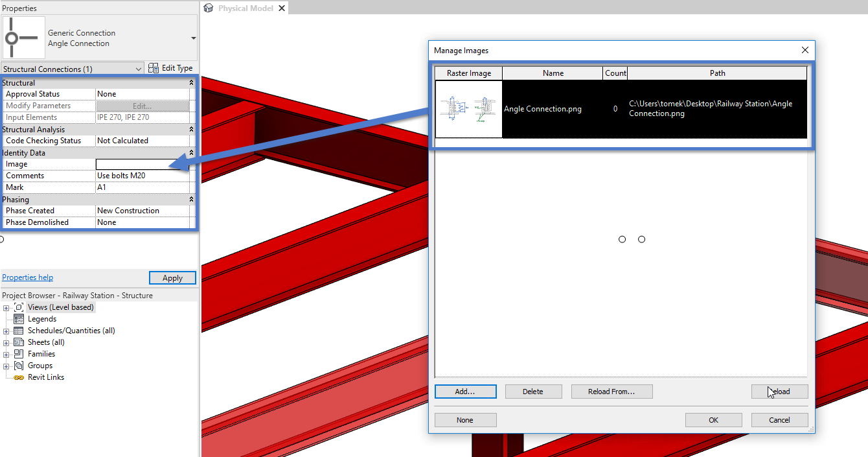Click the Code Checking Status value Not Calculated

(143, 141)
